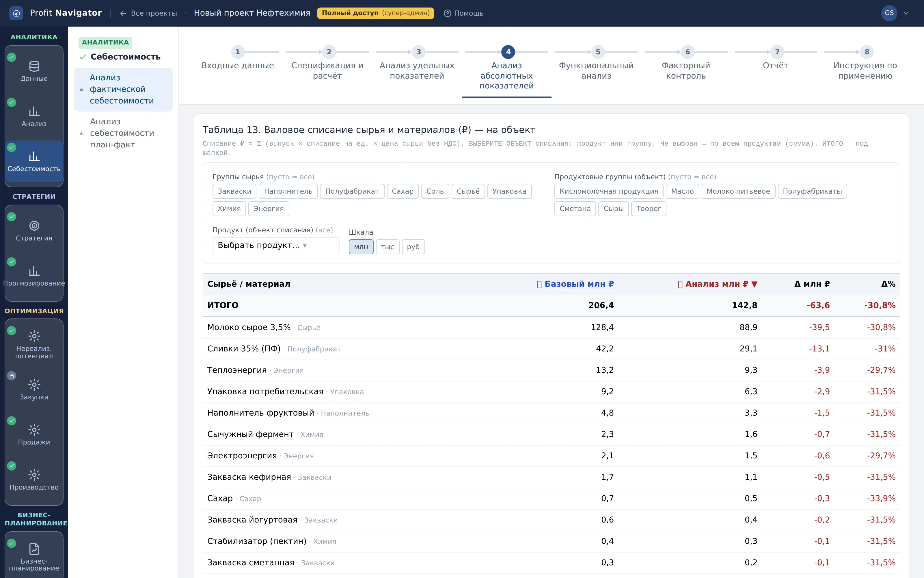Click the Полный доступ супер-админ badge
Screen dimensions: 924x578
[375, 13]
